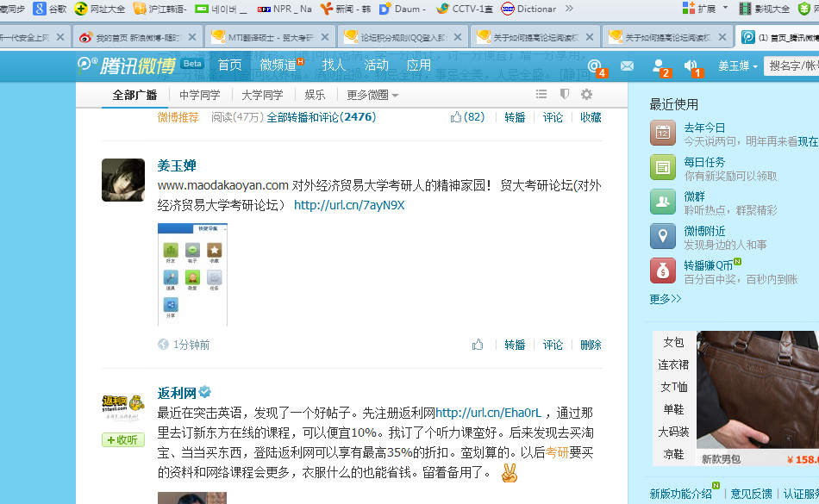Open 谷歌 bookmark in bookmarks bar
This screenshot has height=504, width=819.
tap(50, 9)
